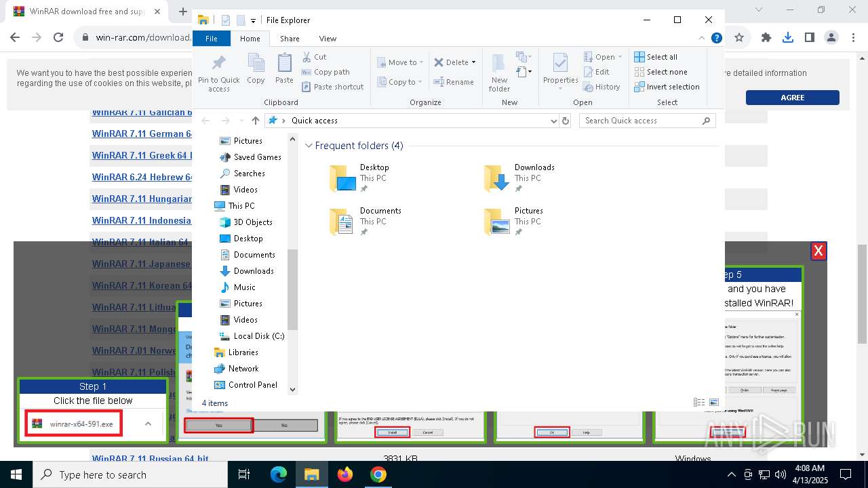Switch to the Share tab
Screen dimensions: 868x488
click(x=290, y=39)
